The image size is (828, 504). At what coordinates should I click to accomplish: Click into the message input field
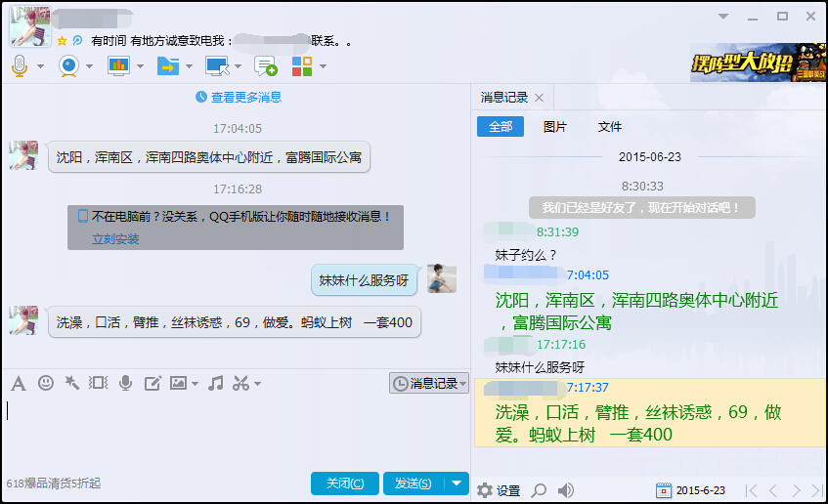(x=235, y=433)
